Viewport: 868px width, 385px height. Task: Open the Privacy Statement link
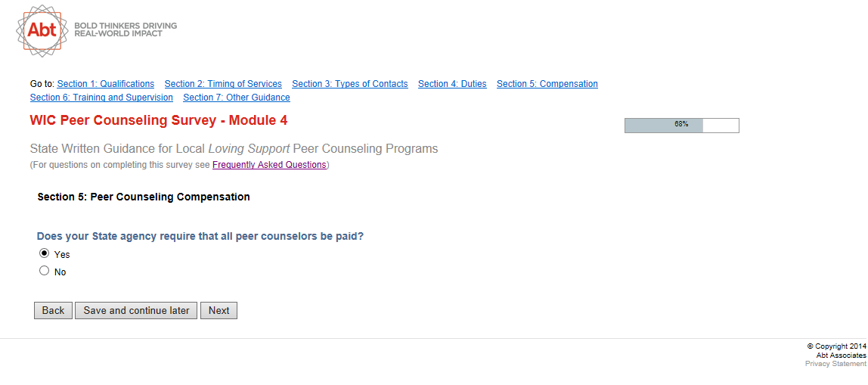click(835, 364)
